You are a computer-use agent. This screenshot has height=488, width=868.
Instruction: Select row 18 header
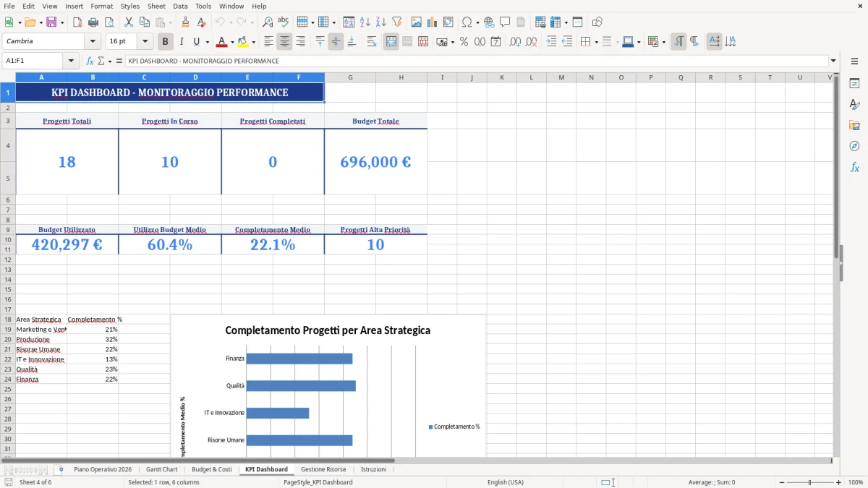pos(8,319)
